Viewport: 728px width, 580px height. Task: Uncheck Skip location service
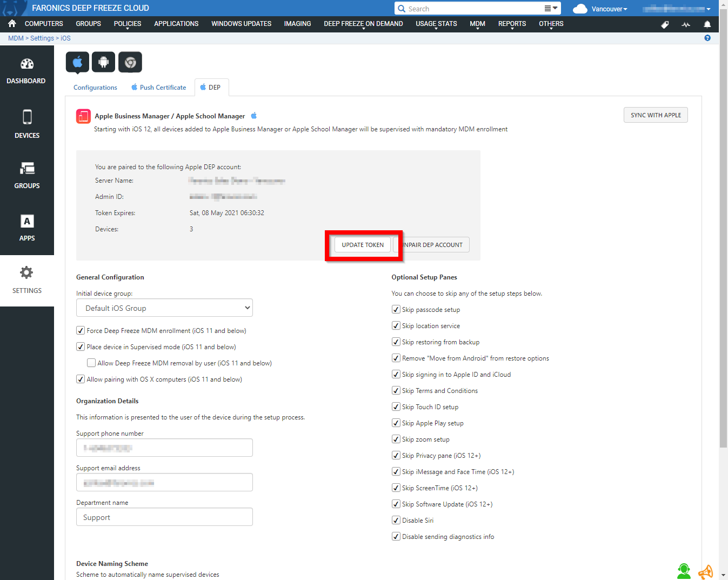[x=396, y=325]
